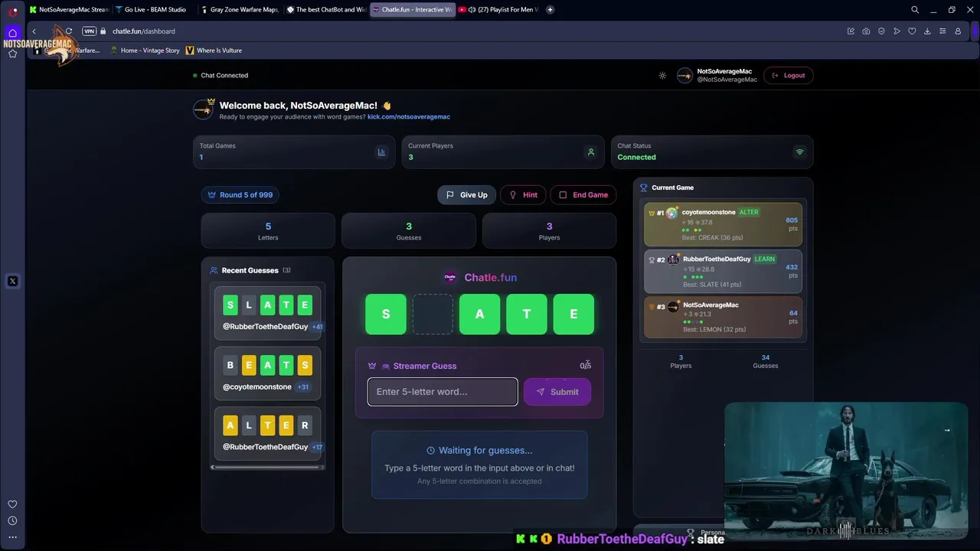
Task: Click the NotSoAverageMac avatar in leaderboard
Action: pyautogui.click(x=673, y=306)
